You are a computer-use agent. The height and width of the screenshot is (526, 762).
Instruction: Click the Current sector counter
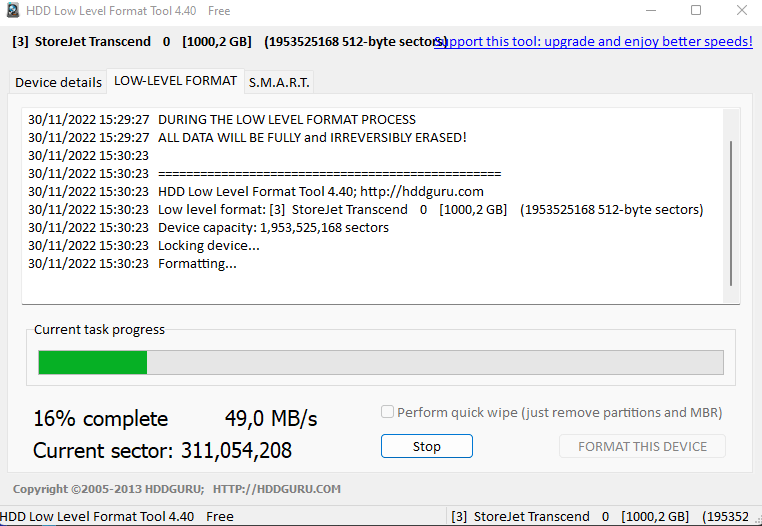click(162, 451)
